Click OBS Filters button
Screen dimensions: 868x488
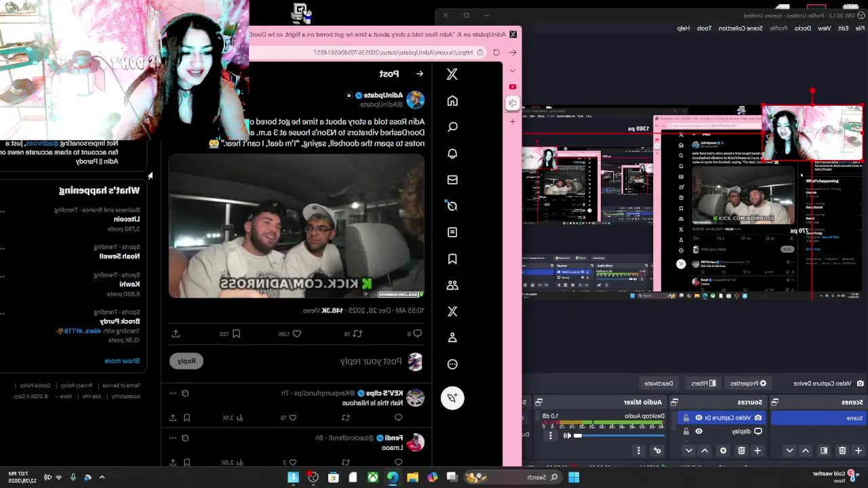tap(704, 384)
